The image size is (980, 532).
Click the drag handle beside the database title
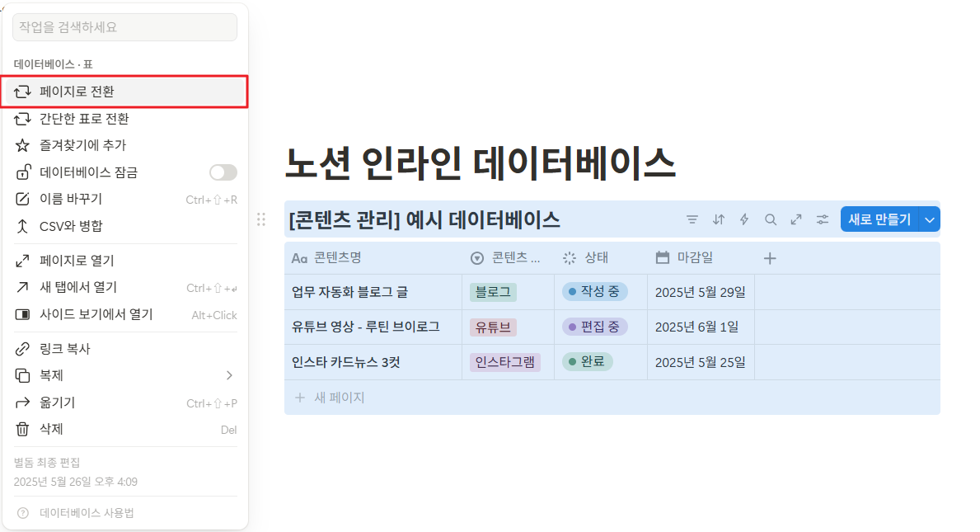261,219
